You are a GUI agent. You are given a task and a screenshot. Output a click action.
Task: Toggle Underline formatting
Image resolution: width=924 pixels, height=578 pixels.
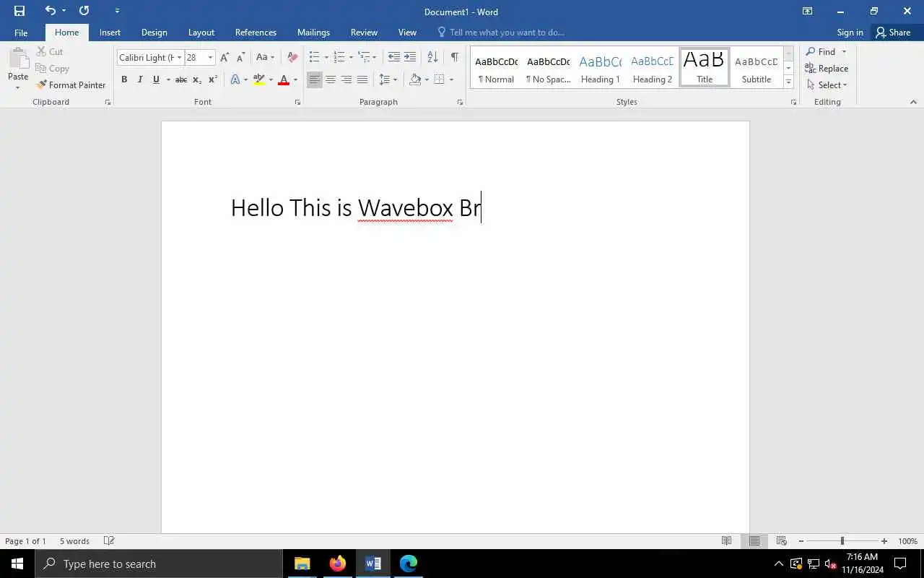point(156,79)
